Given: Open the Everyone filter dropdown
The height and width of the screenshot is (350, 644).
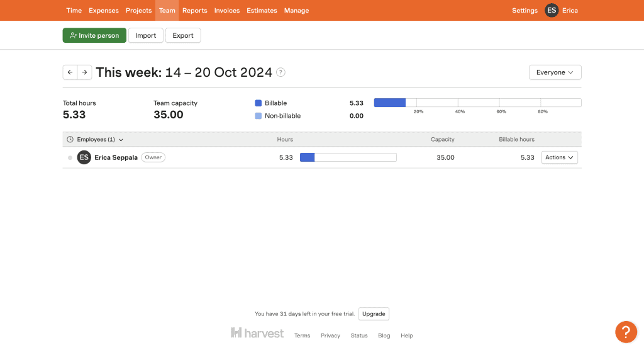Looking at the screenshot, I should point(555,72).
